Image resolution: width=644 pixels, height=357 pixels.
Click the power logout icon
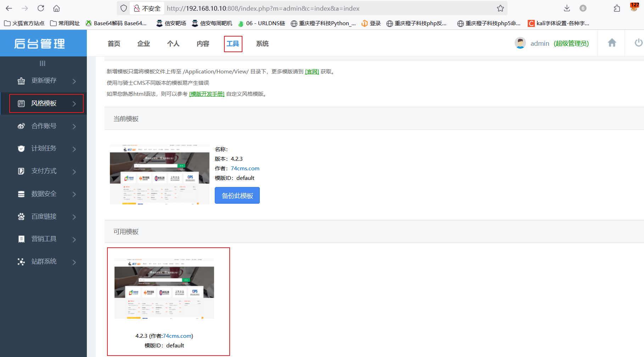pos(638,43)
